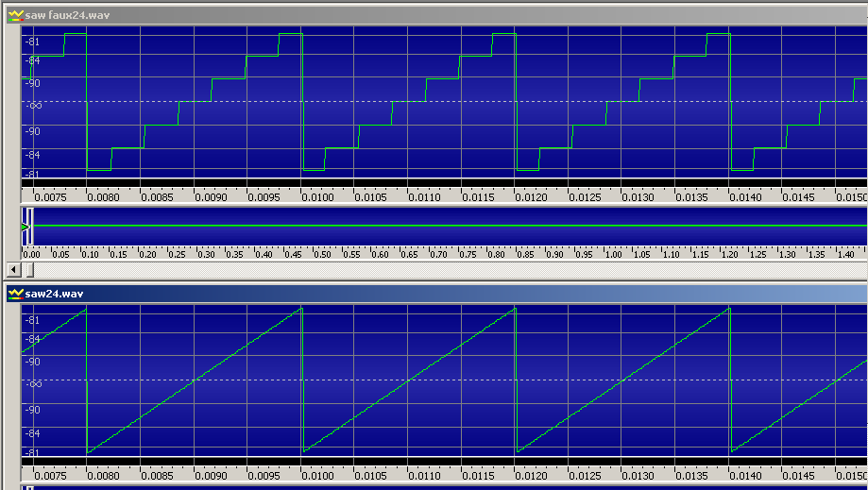This screenshot has height=490, width=868.
Task: Click 0.0145 on saw24.wav time ruler
Action: click(799, 476)
